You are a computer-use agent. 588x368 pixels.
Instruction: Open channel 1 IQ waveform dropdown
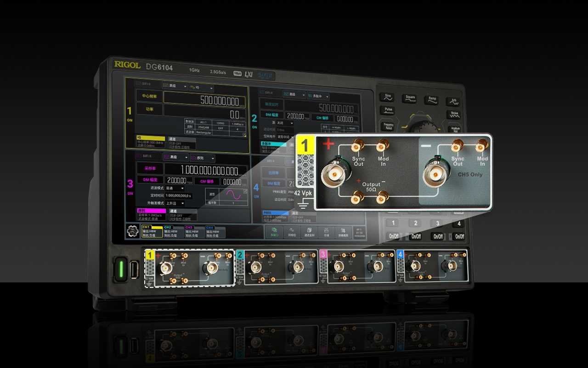coord(201,86)
